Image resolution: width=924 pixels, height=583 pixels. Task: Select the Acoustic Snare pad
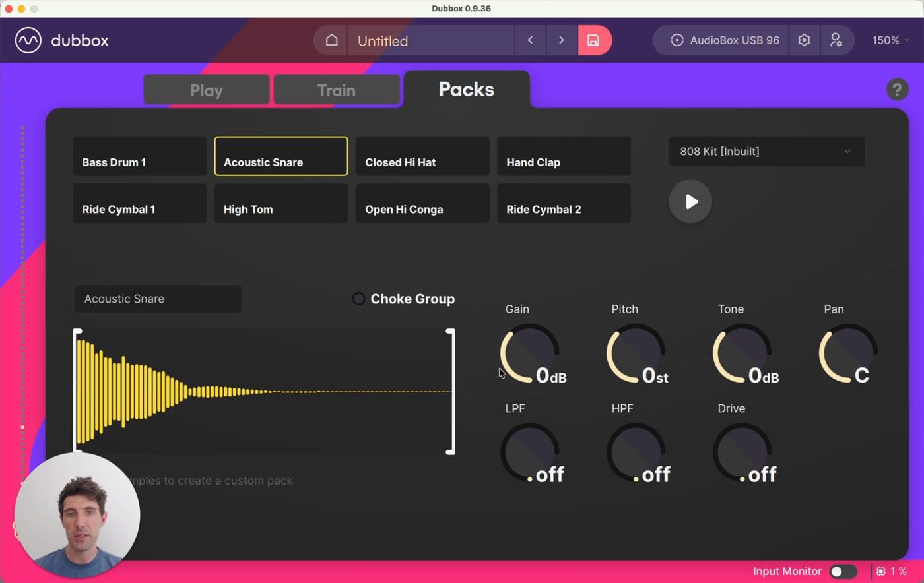(x=281, y=156)
